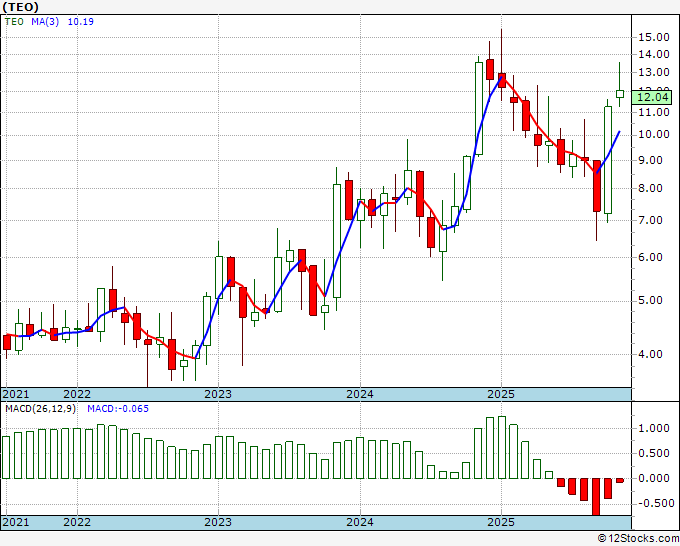
Task: Click the 2021 label on the MACD timeline
Action: pyautogui.click(x=16, y=522)
